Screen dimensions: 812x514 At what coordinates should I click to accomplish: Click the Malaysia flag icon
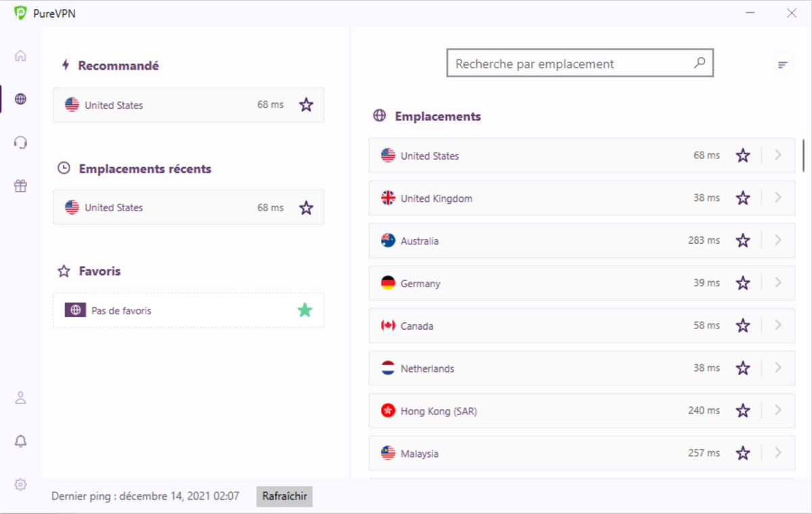pyautogui.click(x=388, y=453)
